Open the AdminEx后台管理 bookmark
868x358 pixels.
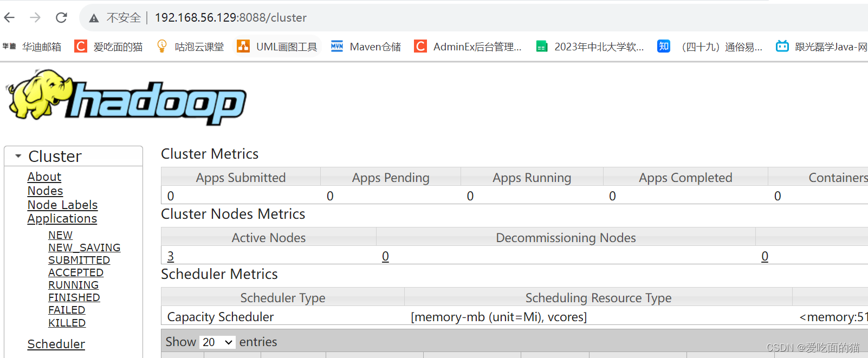pyautogui.click(x=468, y=47)
